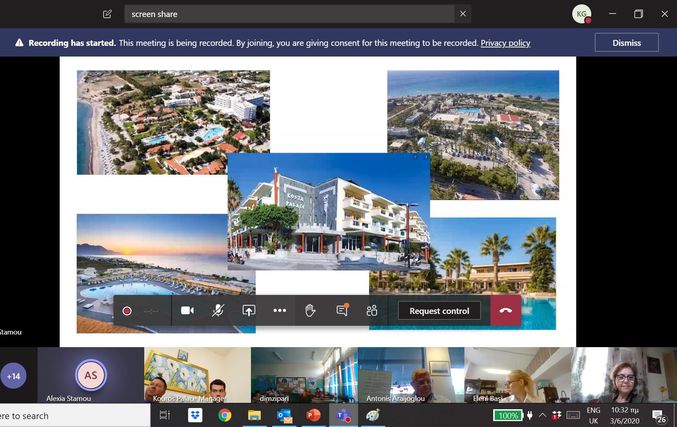Click the Teams taskbar icon

point(344,415)
